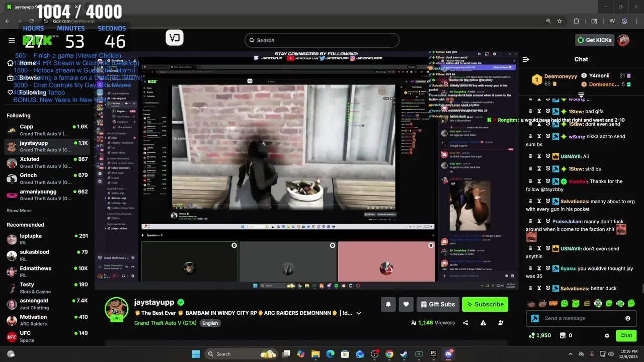Reload the page in Chrome
This screenshot has height=362, width=644.
click(x=31, y=21)
